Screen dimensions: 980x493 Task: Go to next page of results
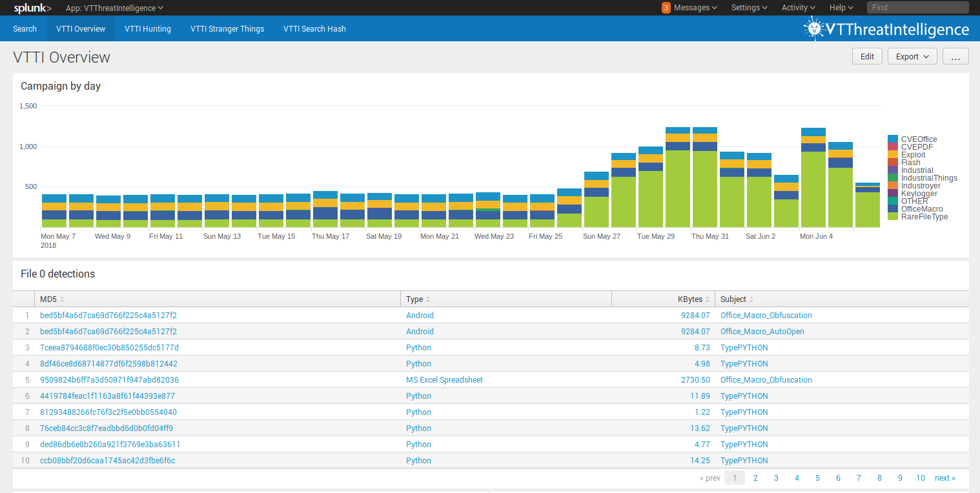pyautogui.click(x=944, y=478)
